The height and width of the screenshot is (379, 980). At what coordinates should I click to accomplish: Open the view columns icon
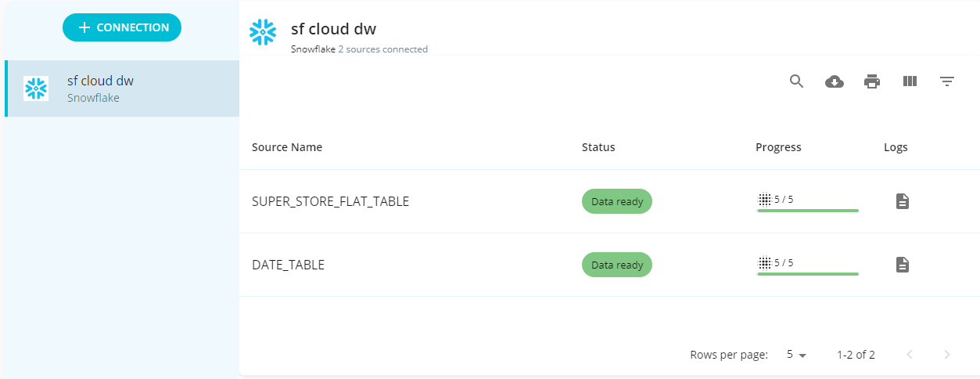point(910,81)
